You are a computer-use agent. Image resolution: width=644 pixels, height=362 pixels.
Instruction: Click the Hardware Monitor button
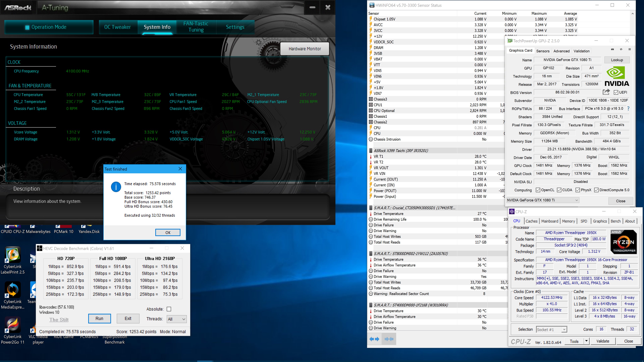point(305,49)
